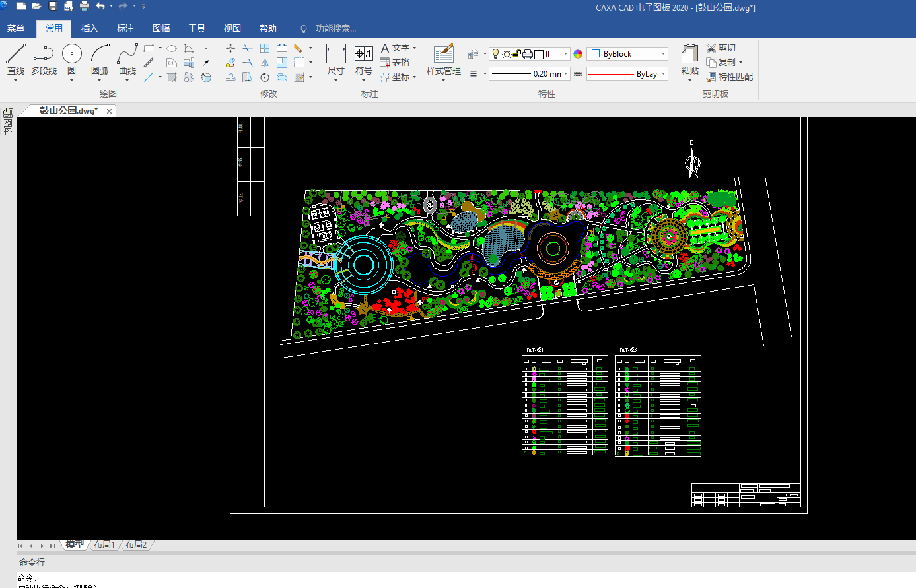
Task: Click the rainbow color wheel swatch
Action: [x=578, y=54]
